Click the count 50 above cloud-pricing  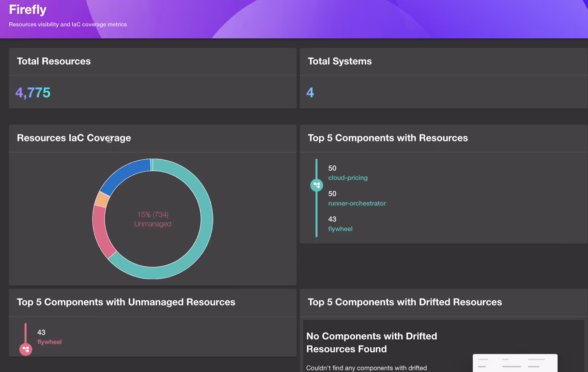332,168
